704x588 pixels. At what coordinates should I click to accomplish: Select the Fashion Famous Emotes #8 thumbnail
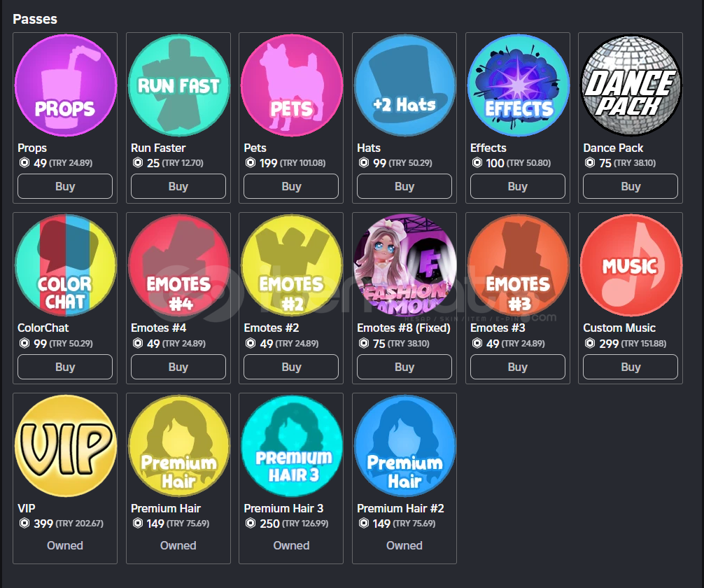[x=404, y=265]
